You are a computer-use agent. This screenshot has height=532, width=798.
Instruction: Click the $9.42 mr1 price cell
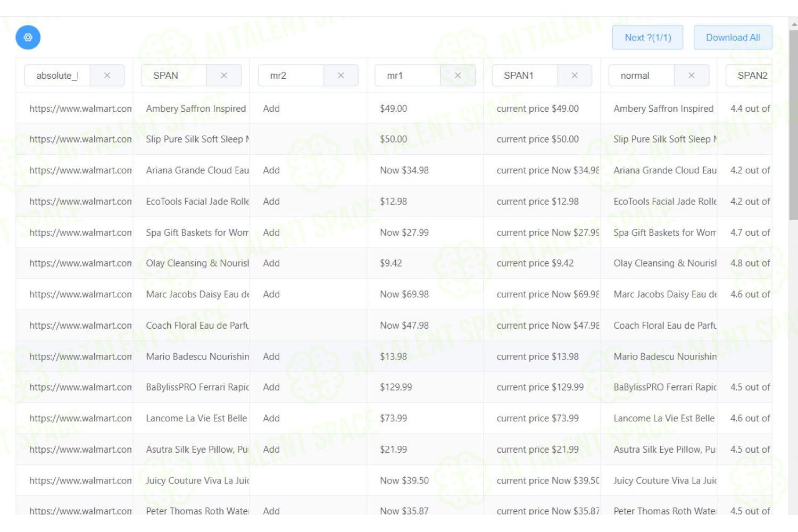tap(425, 263)
